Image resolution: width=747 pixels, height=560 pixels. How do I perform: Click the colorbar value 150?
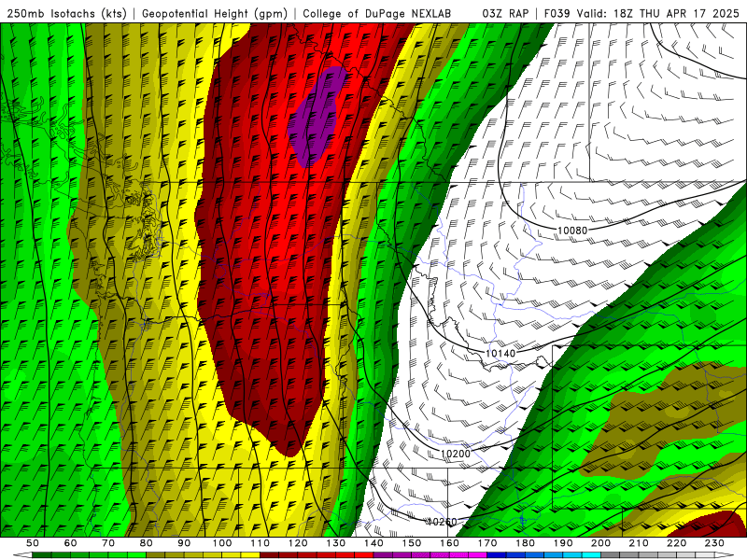(412, 543)
